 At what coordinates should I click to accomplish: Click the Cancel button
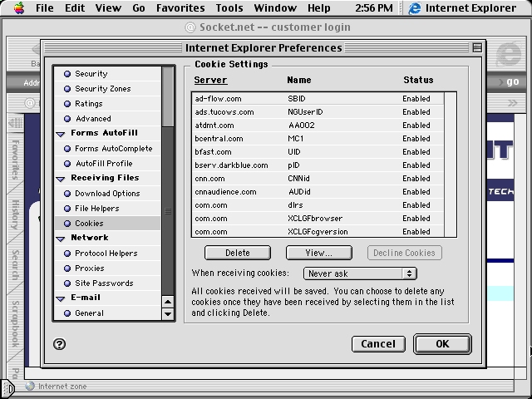378,344
